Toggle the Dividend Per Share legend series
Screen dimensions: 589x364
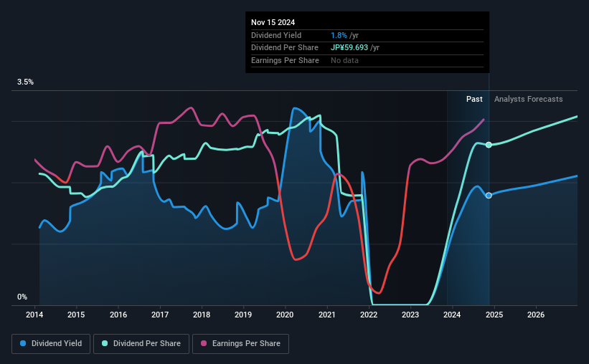point(144,344)
